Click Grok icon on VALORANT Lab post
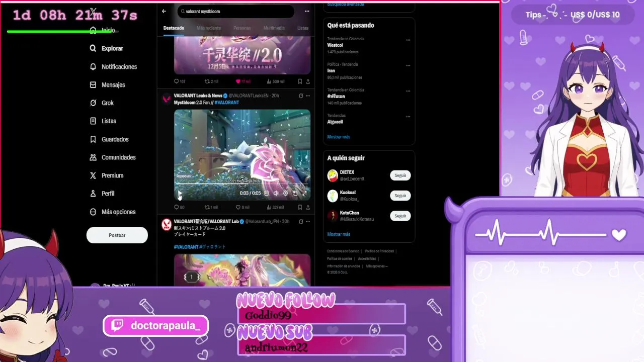Screen dimensions: 644x362 301,221
